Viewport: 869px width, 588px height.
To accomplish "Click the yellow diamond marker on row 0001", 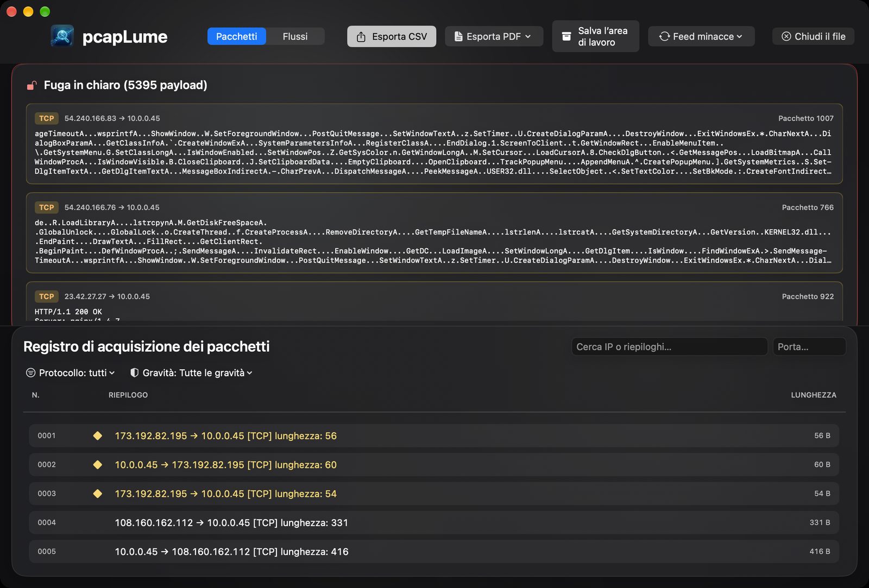I will point(98,436).
